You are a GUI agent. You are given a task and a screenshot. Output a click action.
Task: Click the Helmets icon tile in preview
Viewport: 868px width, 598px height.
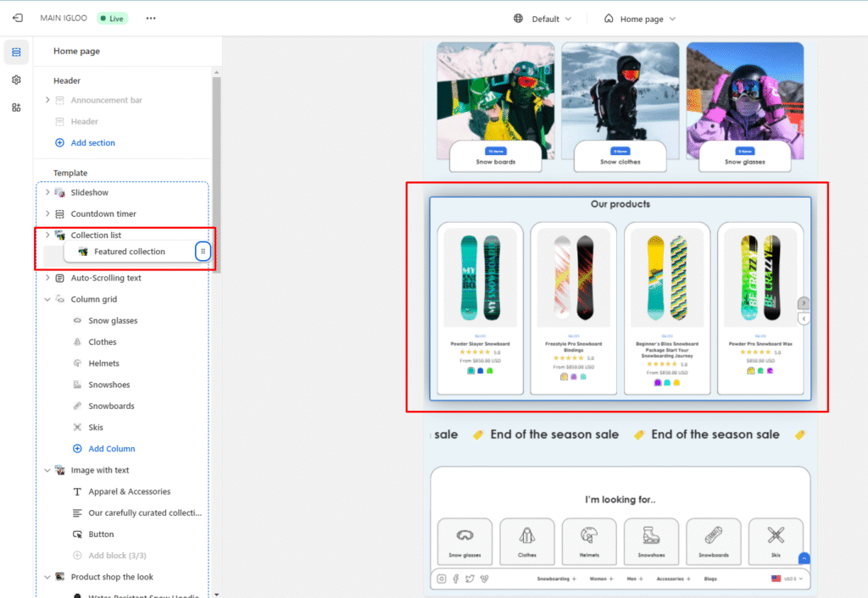click(588, 540)
